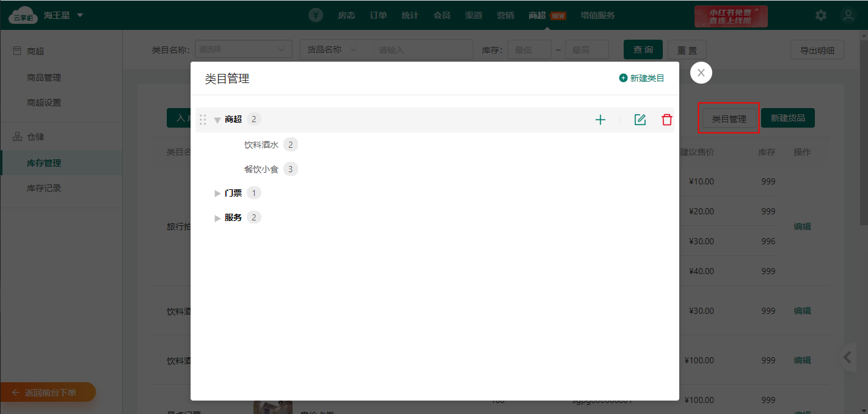This screenshot has width=868, height=414.
Task: Close the 类目管理 dialog with X button
Action: [701, 73]
